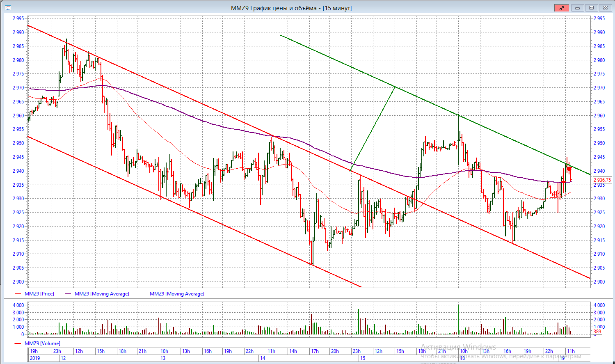615x364 pixels.
Task: Close the MMZ9 chart window
Action: click(605, 8)
